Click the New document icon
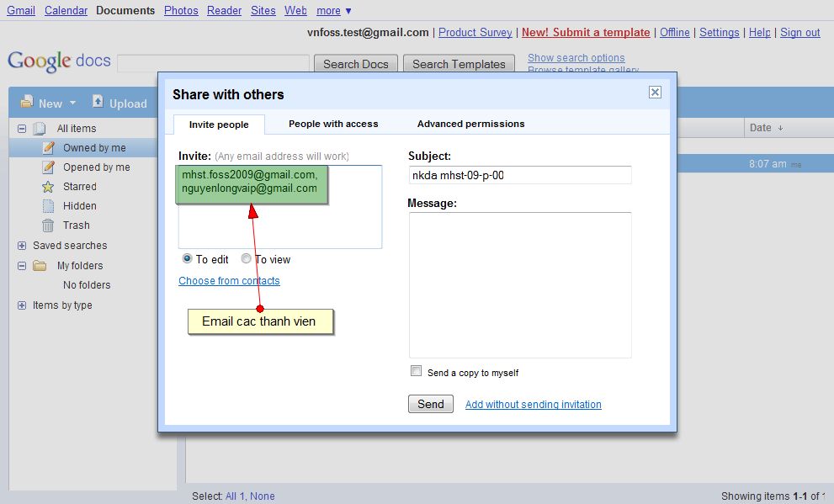This screenshot has height=504, width=834. point(27,102)
